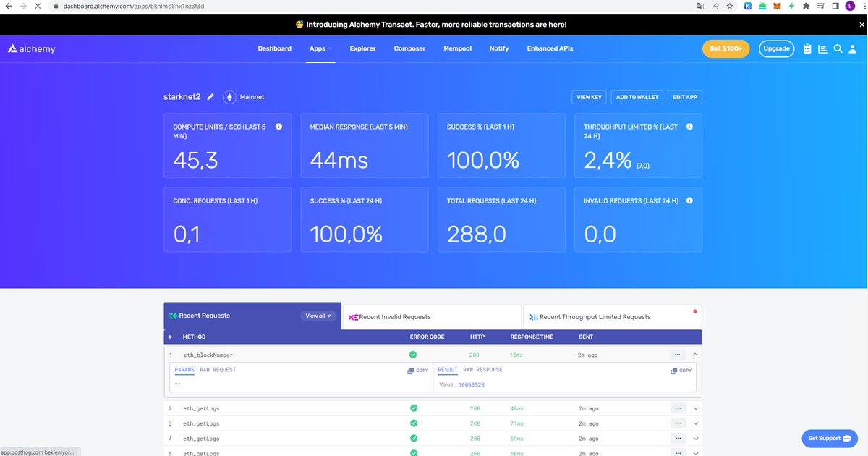This screenshot has height=456, width=868.
Task: Click View all recent requests
Action: 318,316
